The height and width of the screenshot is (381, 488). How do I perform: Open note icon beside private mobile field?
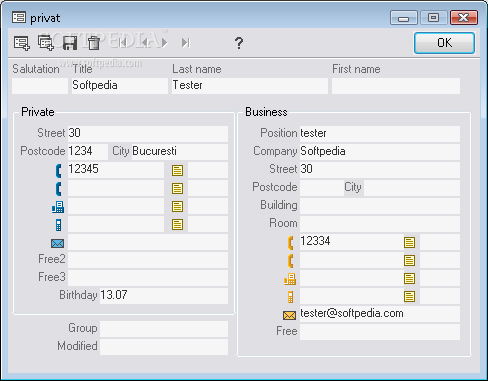(x=177, y=224)
